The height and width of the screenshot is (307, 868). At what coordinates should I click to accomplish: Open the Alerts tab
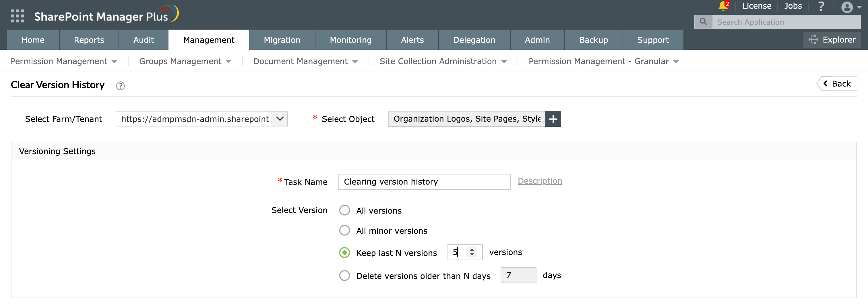click(412, 40)
